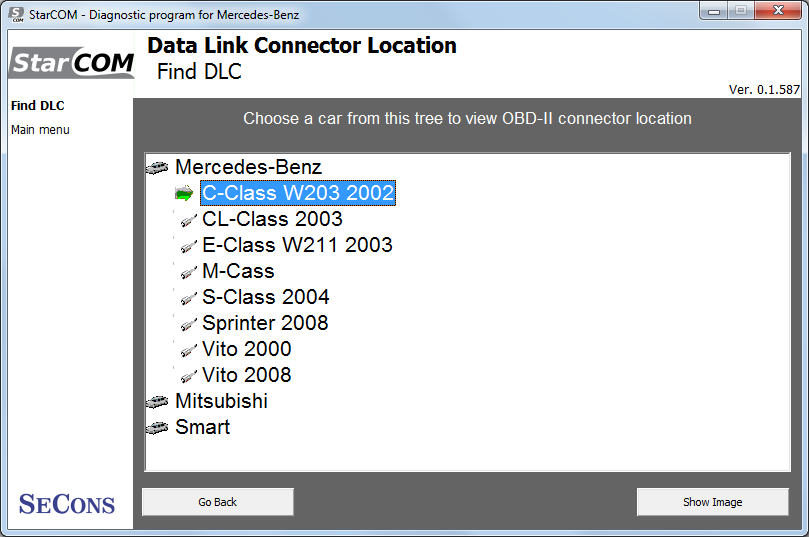Select the M-Cass entry
Viewport: 809px width, 537px height.
point(238,271)
